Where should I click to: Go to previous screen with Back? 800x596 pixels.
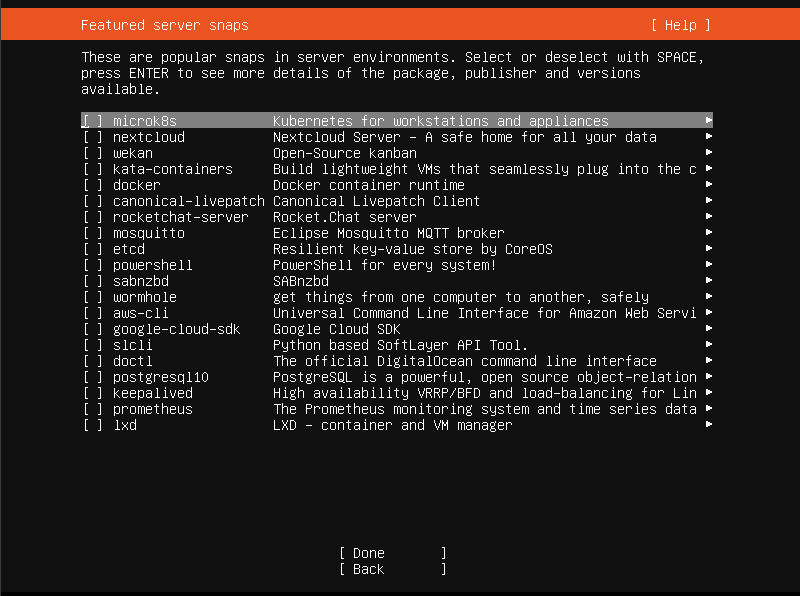(393, 569)
